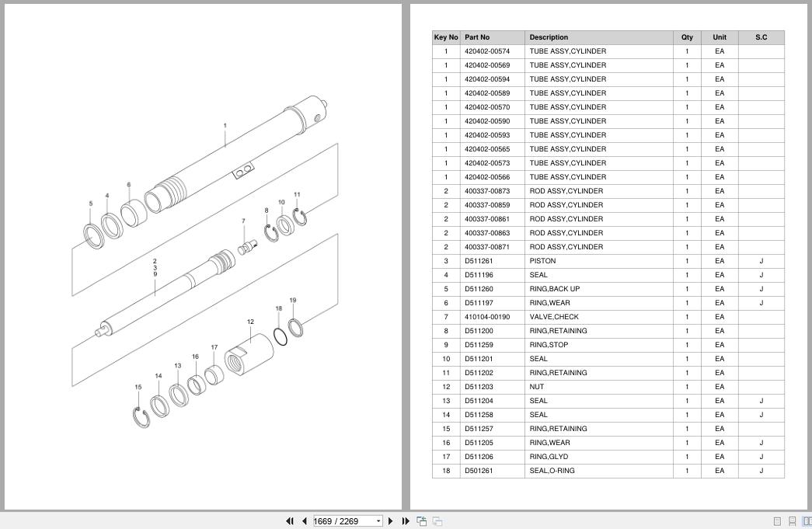Image resolution: width=812 pixels, height=529 pixels.
Task: Switch to continuous scrolling page view
Action: 792,521
